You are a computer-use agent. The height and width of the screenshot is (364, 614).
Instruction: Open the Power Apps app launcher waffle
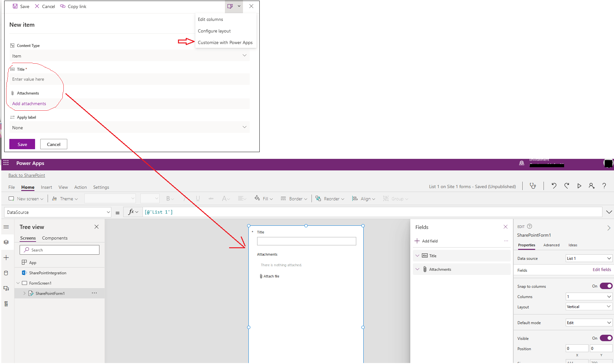point(6,163)
